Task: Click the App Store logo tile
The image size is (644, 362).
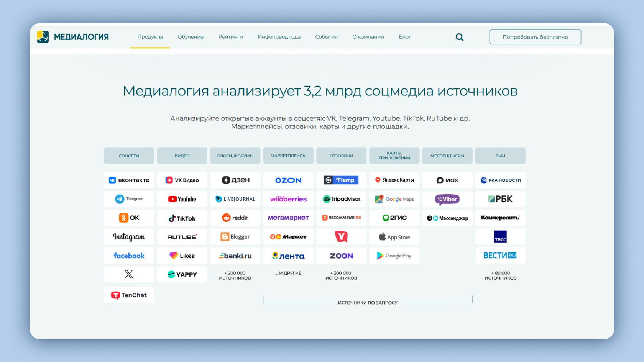Action: tap(394, 237)
